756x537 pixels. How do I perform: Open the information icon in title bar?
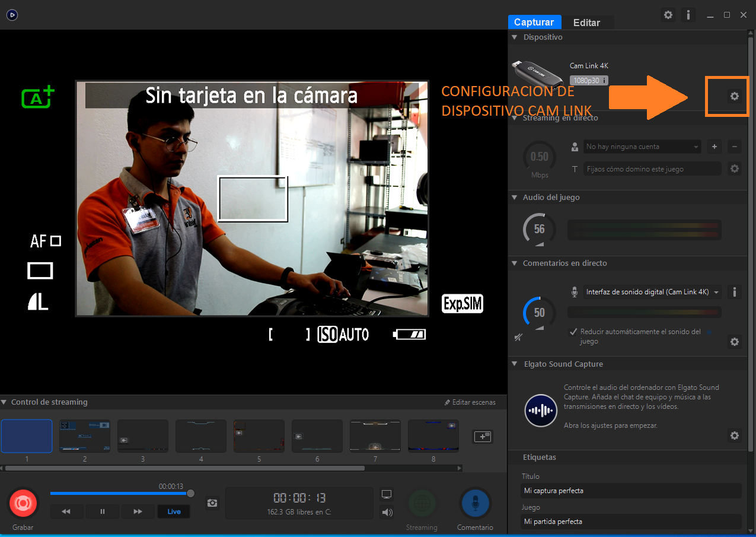tap(688, 15)
